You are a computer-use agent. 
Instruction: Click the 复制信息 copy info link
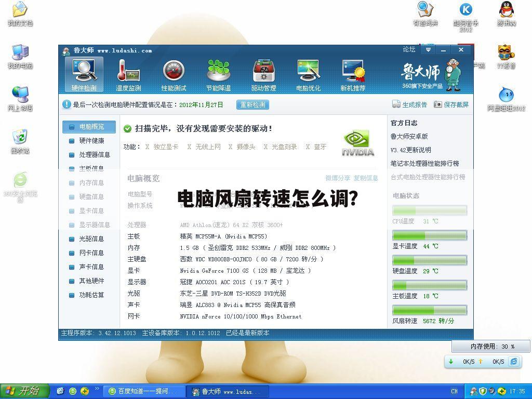coord(366,178)
